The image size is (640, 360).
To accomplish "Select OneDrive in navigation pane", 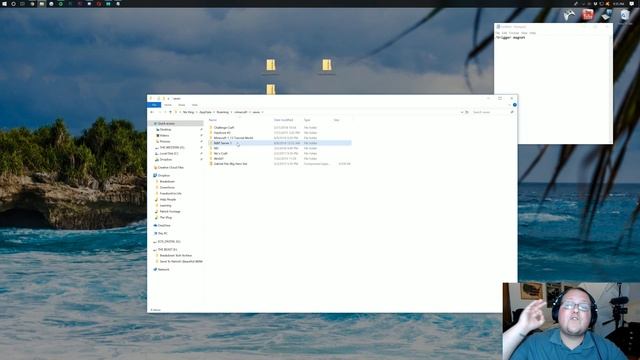I will click(164, 225).
